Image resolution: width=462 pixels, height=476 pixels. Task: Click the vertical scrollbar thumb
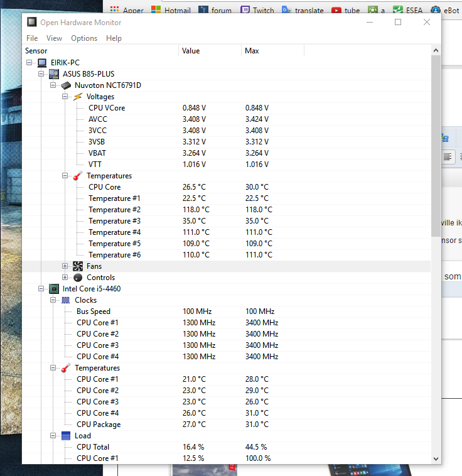[x=436, y=146]
